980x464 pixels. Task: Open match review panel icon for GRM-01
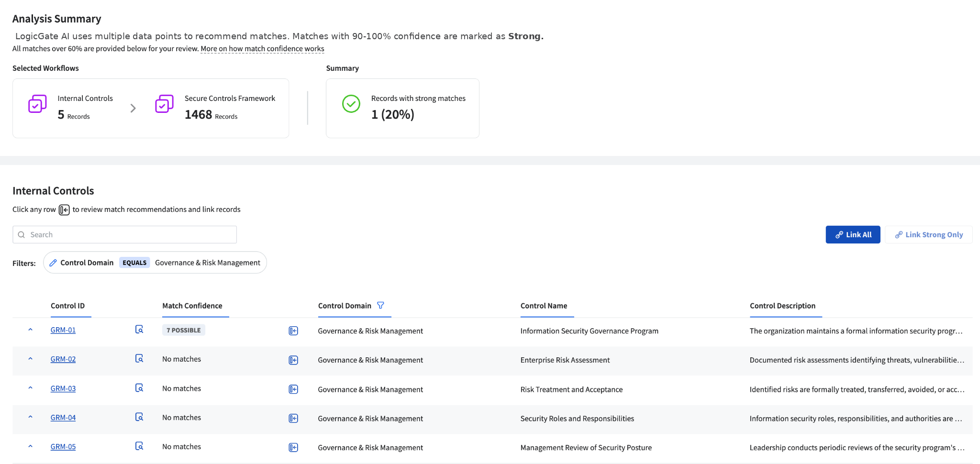[293, 331]
